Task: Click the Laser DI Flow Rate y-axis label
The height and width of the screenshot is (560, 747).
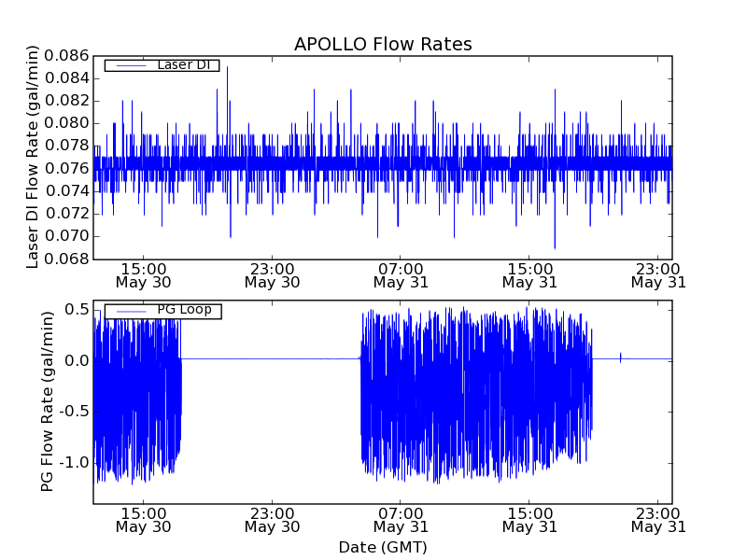Action: click(x=33, y=157)
